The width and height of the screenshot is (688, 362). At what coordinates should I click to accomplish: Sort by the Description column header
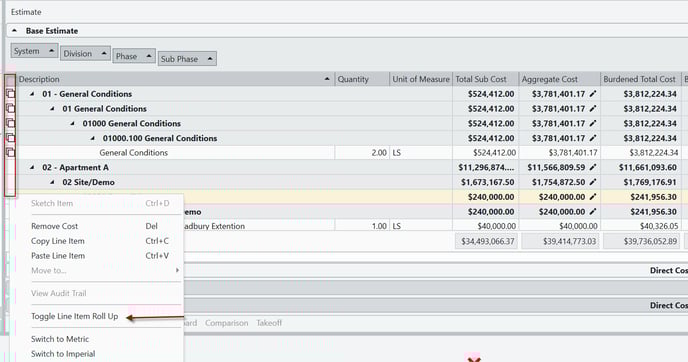tap(176, 79)
